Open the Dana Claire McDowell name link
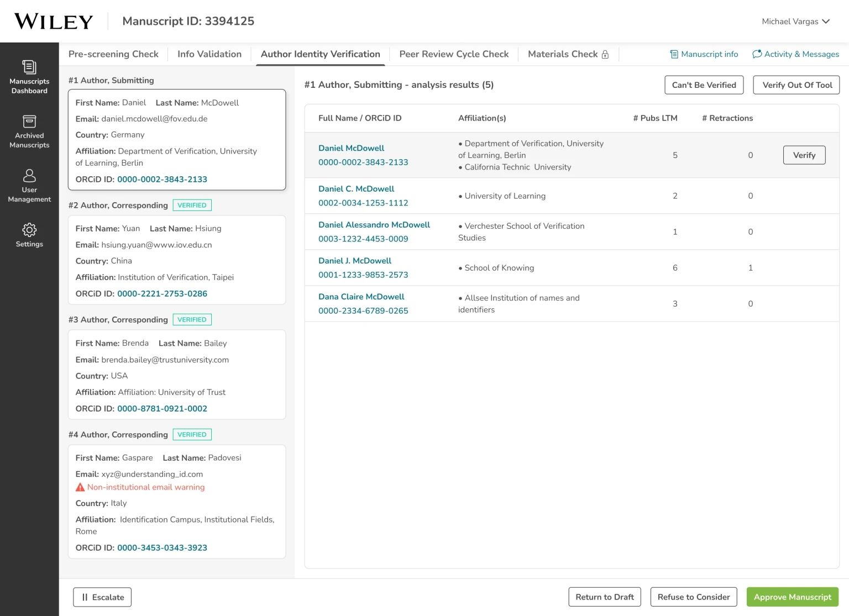This screenshot has width=849, height=616. click(x=361, y=297)
